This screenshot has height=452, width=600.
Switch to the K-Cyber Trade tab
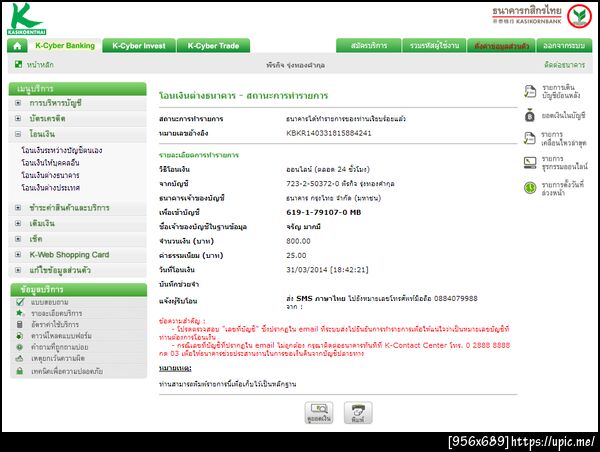pyautogui.click(x=214, y=46)
